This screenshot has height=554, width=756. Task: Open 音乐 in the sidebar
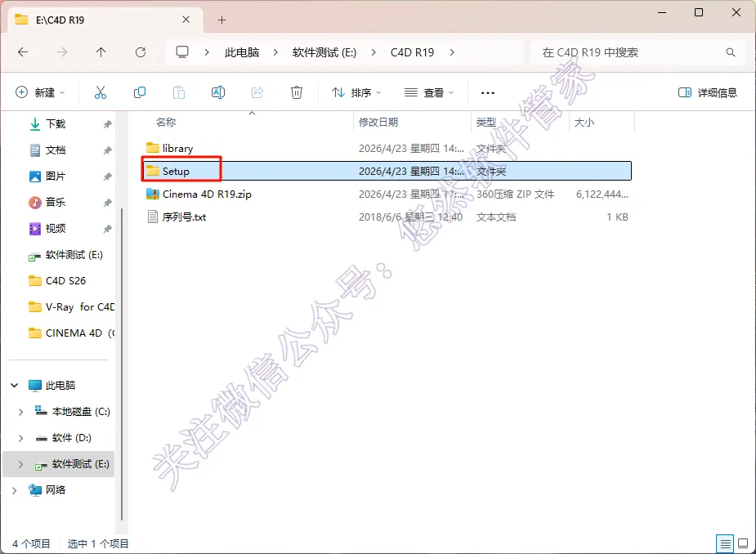56,202
